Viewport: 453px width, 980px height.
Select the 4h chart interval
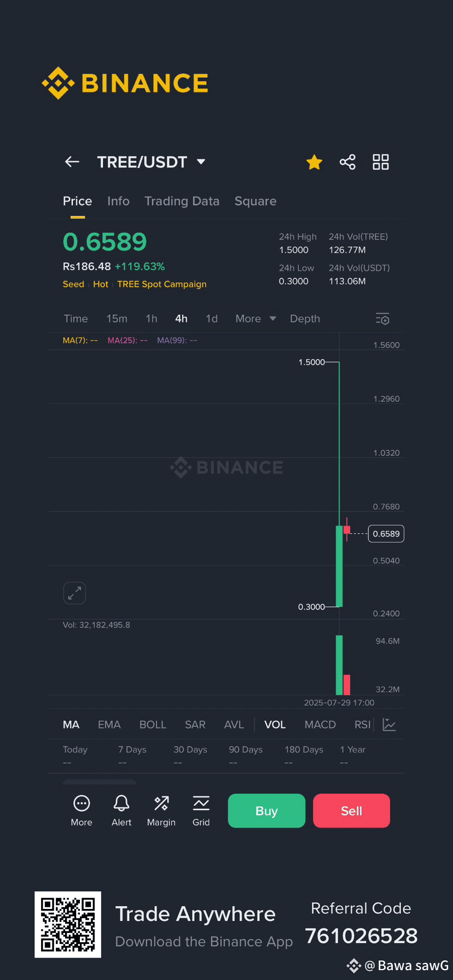pyautogui.click(x=181, y=319)
